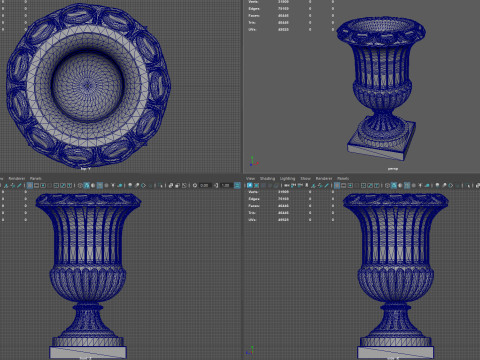Click "Edges" HUD label in perspective view

[x=254, y=9]
